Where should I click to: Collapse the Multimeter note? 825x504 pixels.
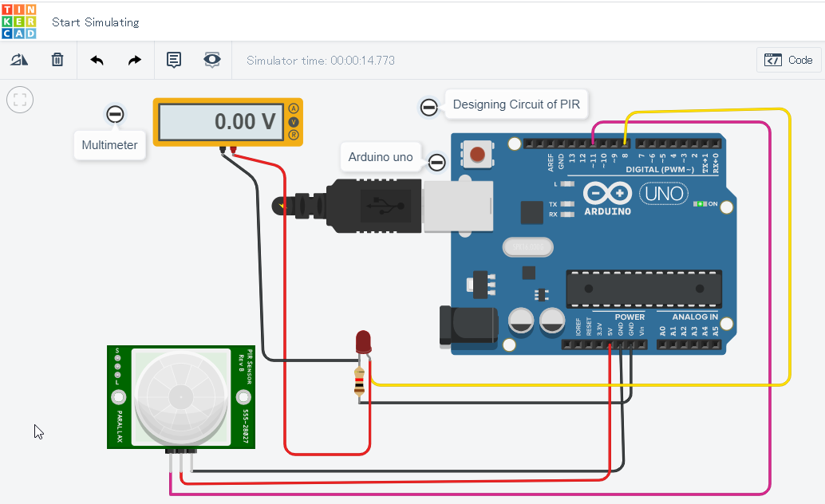click(115, 114)
